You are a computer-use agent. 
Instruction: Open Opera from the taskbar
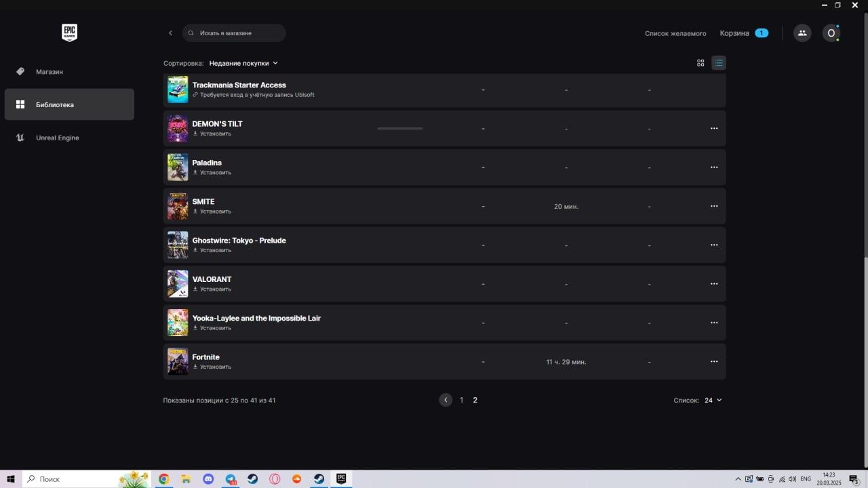pos(275,479)
